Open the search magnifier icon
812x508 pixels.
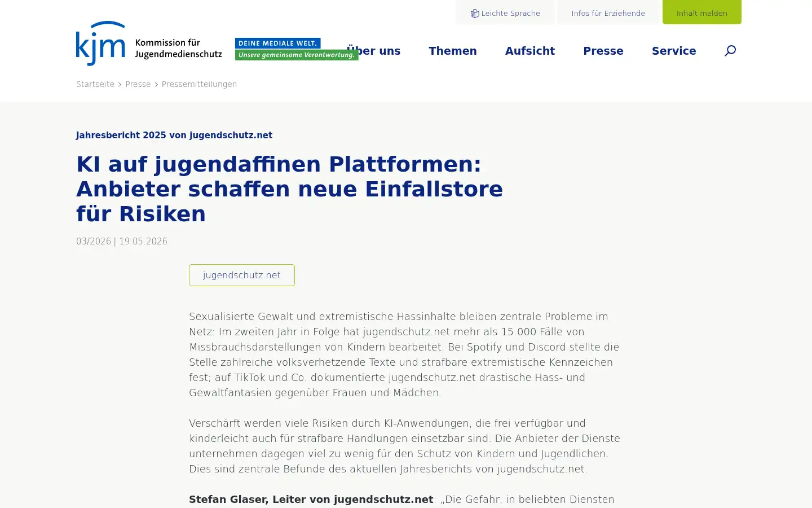click(730, 51)
